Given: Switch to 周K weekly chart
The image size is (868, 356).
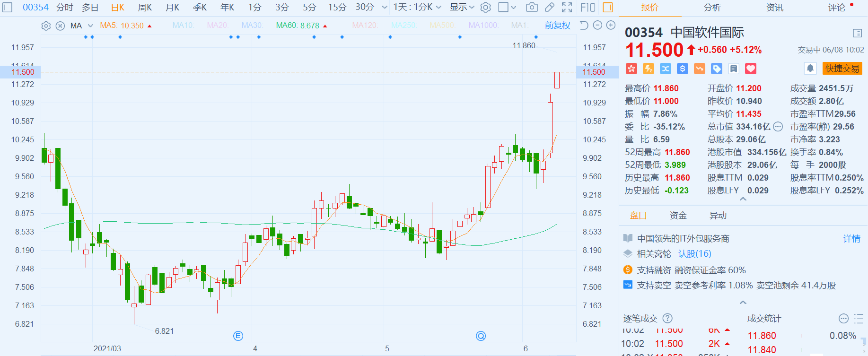Looking at the screenshot, I should pos(145,7).
